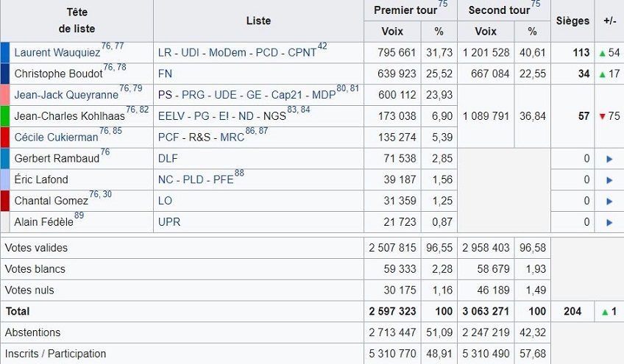Open the UPR list link
624x364 pixels.
click(169, 222)
